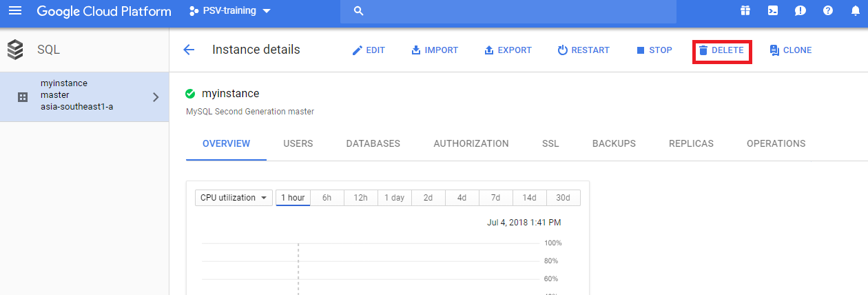The height and width of the screenshot is (295, 868).
Task: Open the CPU utilization metric dropdown
Action: tap(234, 198)
